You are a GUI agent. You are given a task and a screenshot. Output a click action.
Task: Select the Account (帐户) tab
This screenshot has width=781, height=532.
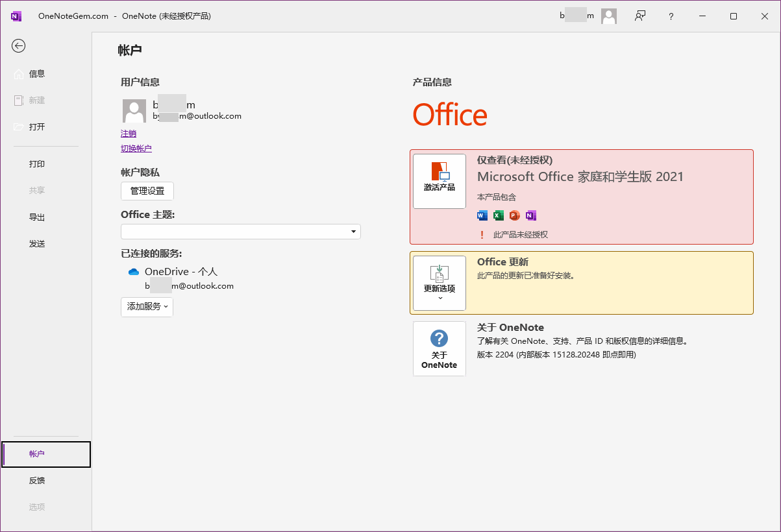pyautogui.click(x=46, y=454)
